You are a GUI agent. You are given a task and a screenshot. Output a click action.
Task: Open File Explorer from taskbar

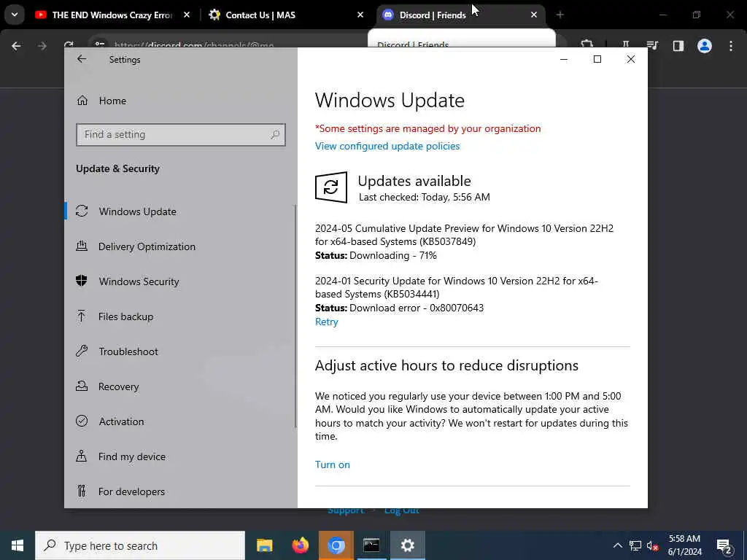pyautogui.click(x=264, y=545)
